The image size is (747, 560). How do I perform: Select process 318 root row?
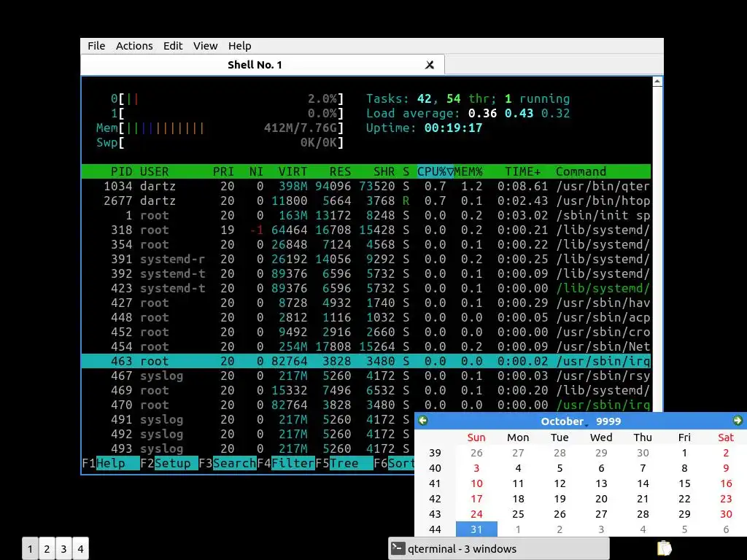point(366,230)
